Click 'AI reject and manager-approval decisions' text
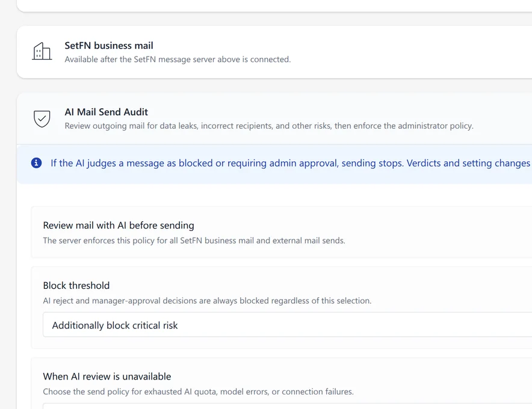 tap(207, 301)
